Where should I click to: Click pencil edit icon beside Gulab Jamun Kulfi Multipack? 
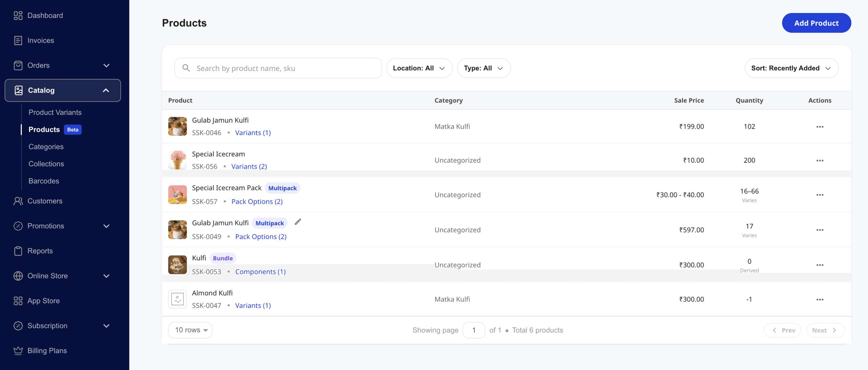coord(298,222)
